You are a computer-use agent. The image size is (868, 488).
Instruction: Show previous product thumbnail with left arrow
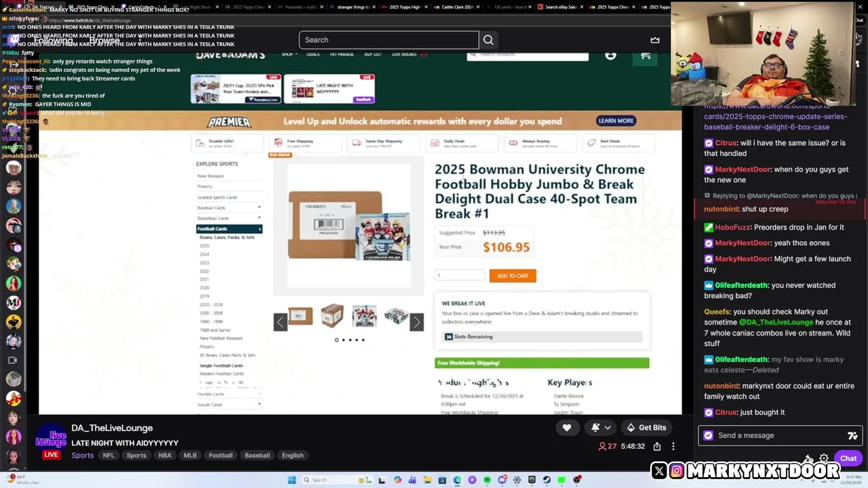[x=280, y=323]
